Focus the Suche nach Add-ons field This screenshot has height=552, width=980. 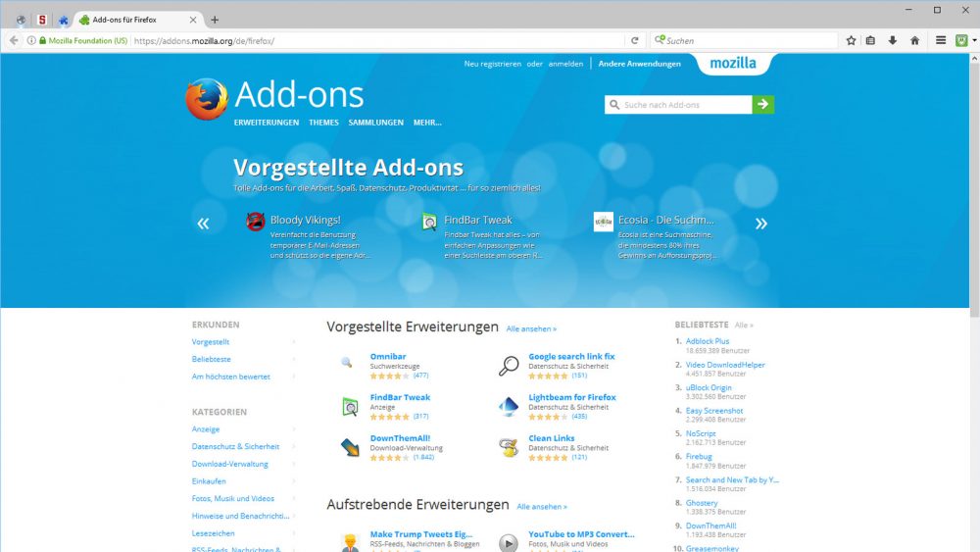(x=678, y=104)
